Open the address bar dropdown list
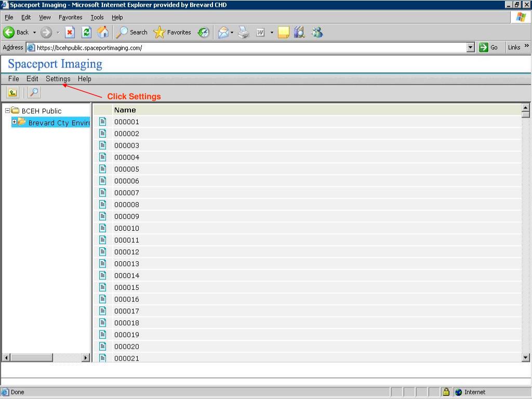Screen dimensions: 532x399 470,47
